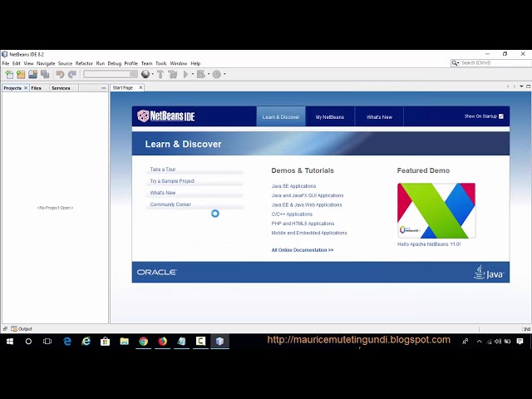Open the Refactor menu

tap(84, 63)
